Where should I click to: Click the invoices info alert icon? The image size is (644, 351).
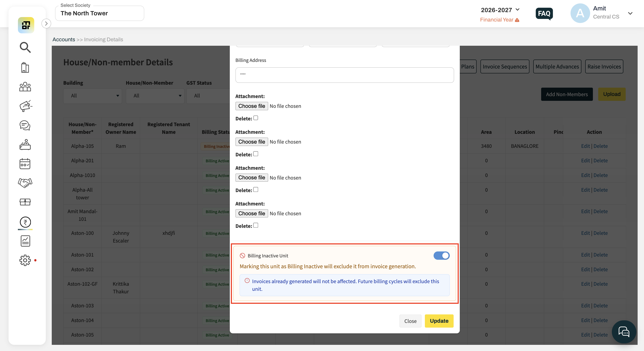tap(247, 281)
